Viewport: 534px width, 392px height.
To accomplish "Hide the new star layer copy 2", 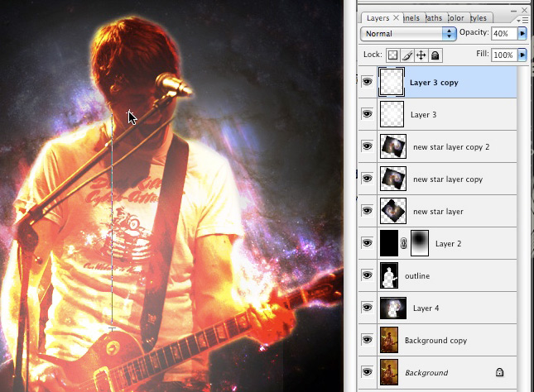I will pos(368,146).
